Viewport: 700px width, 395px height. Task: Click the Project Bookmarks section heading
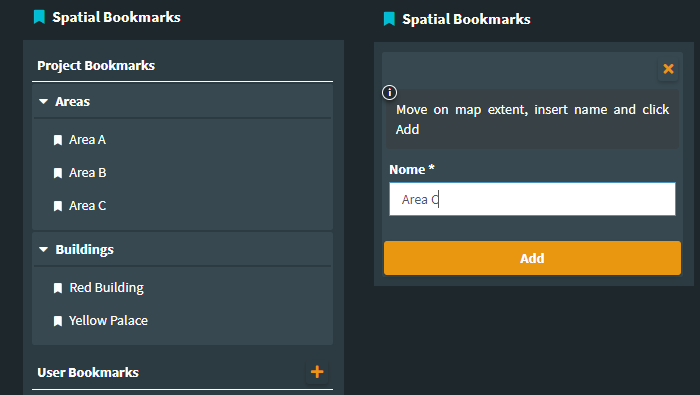click(x=96, y=66)
